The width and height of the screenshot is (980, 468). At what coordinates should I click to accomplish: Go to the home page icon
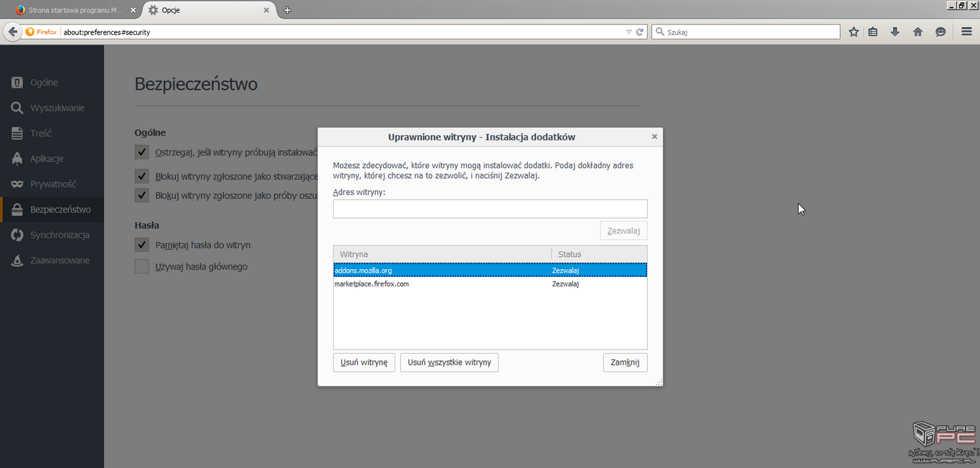click(x=918, y=32)
